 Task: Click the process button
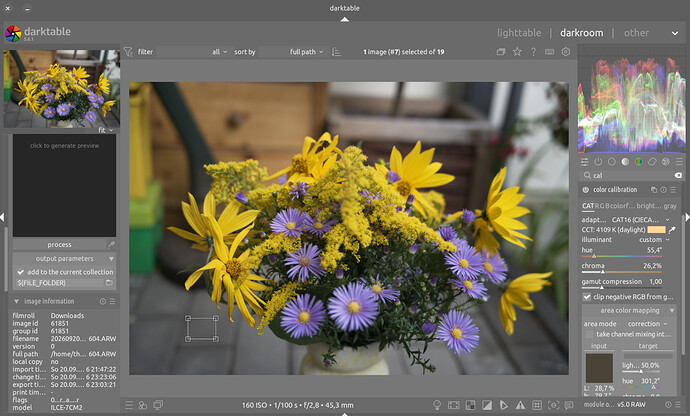click(59, 244)
